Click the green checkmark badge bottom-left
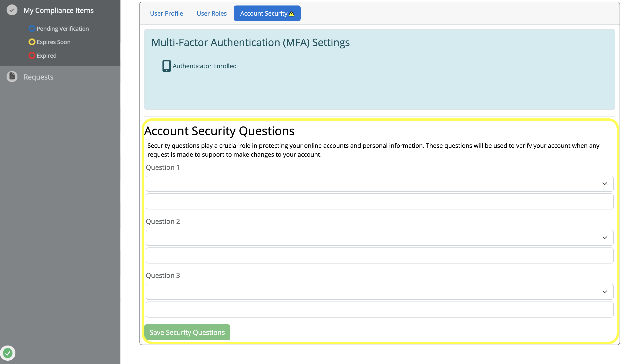Viewport: 639px width, 364px height. click(8, 353)
